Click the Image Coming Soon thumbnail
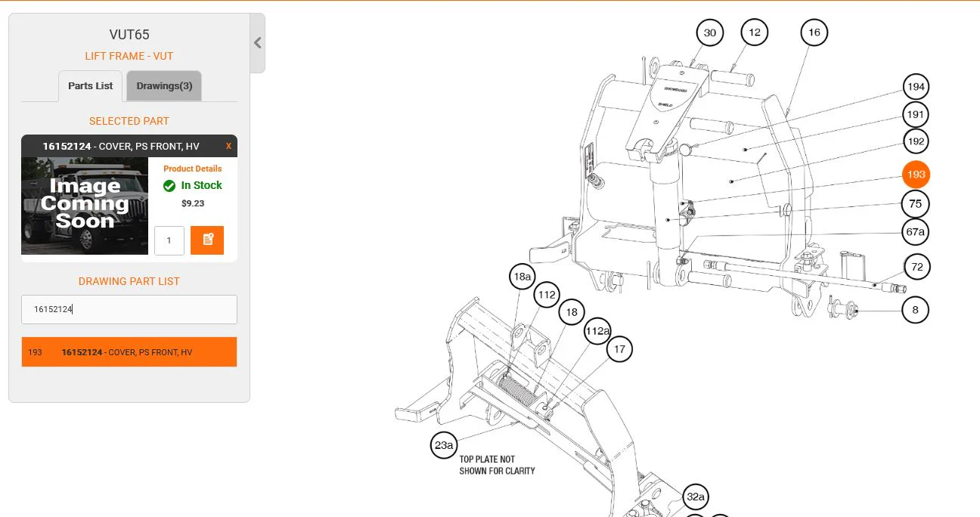Screen dimensions: 980x517 [85, 206]
